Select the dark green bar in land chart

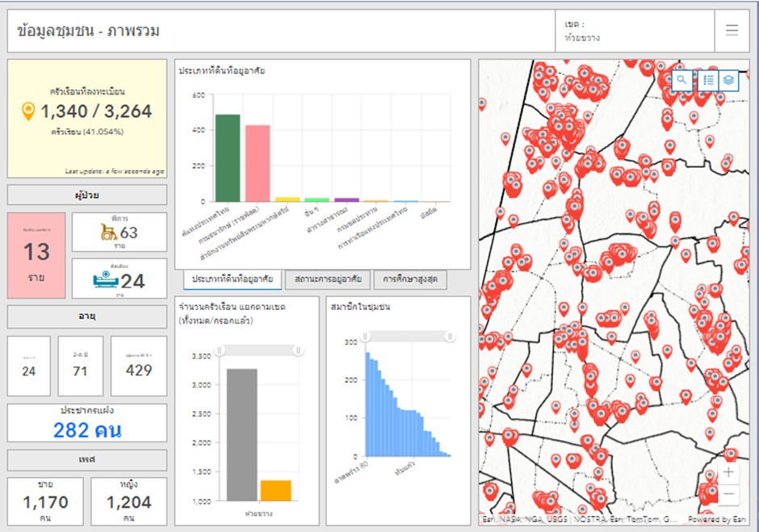(227, 158)
